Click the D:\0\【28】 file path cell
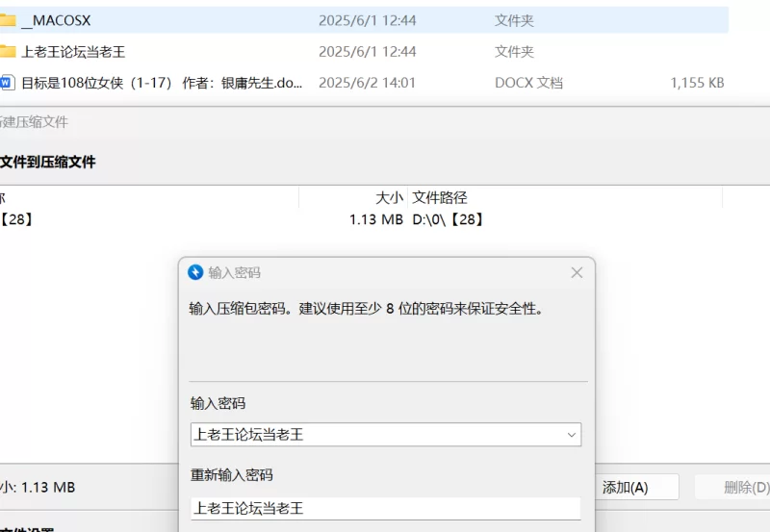Image resolution: width=770 pixels, height=532 pixels. tap(449, 219)
